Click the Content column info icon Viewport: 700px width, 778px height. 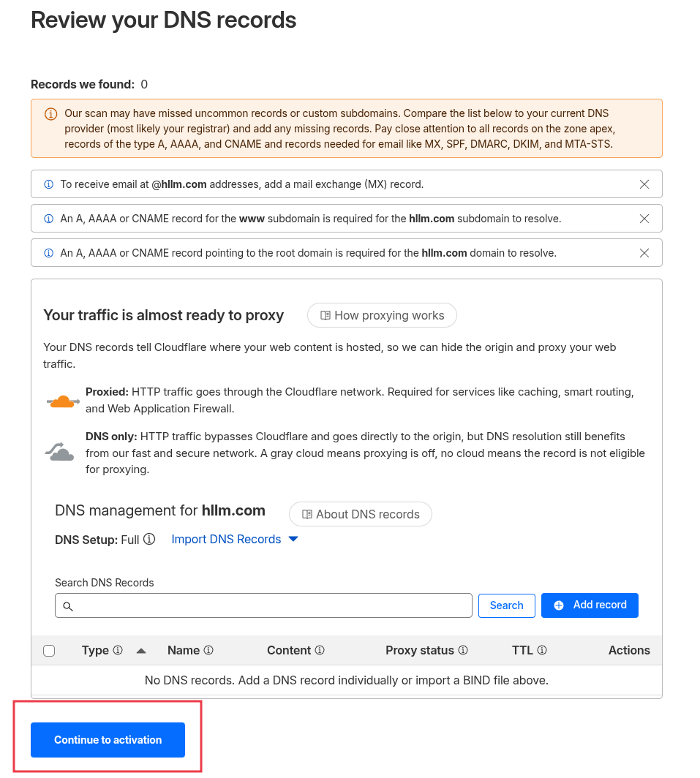[320, 650]
